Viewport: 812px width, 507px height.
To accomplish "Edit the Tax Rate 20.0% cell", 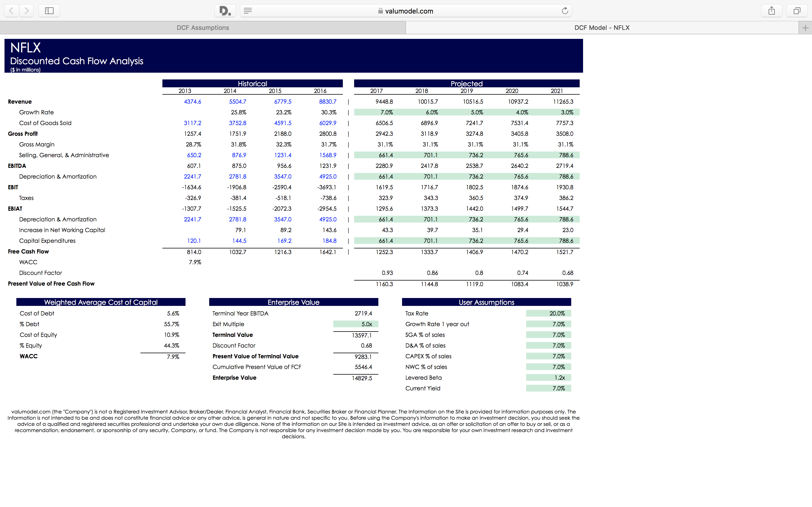I will [x=548, y=313].
